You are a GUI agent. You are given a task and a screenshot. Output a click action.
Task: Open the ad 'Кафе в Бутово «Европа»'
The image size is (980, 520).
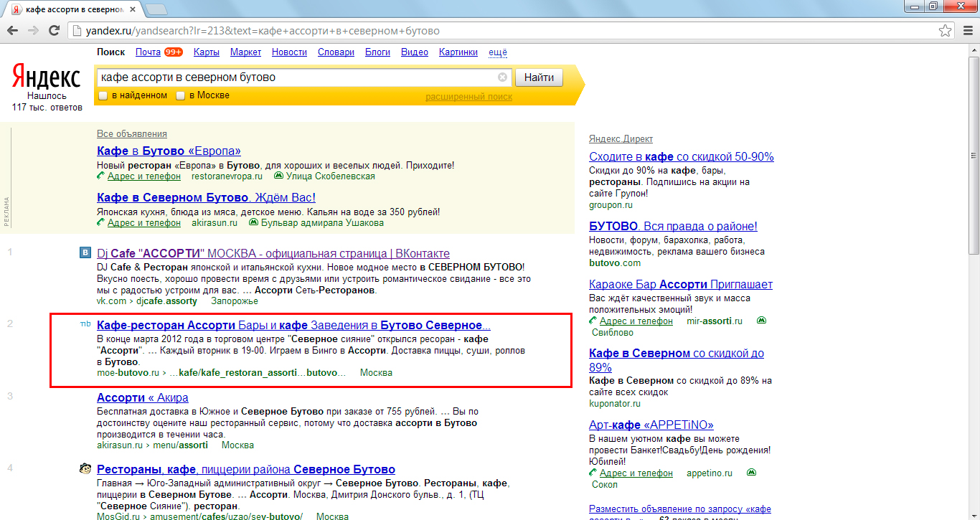pos(169,151)
